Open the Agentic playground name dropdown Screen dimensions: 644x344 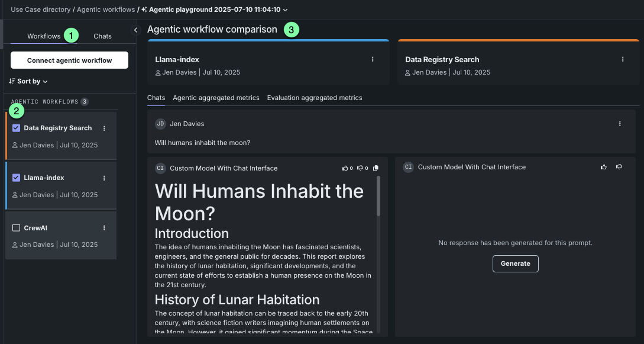tap(286, 10)
